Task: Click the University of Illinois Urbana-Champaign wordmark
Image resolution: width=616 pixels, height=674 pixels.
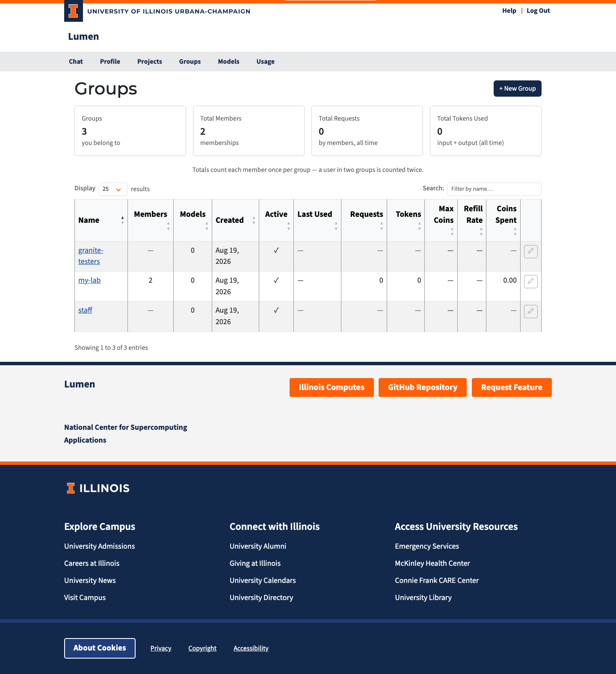Action: pos(169,11)
